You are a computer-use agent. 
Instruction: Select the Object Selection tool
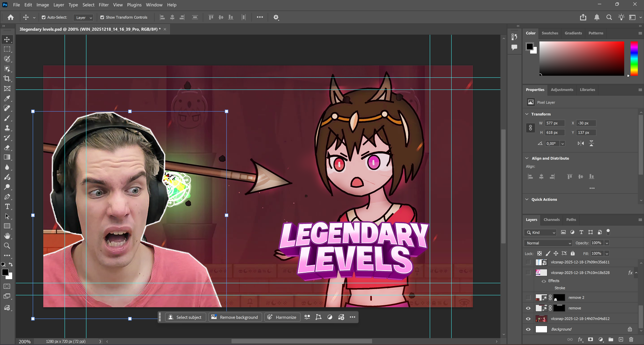coord(7,69)
